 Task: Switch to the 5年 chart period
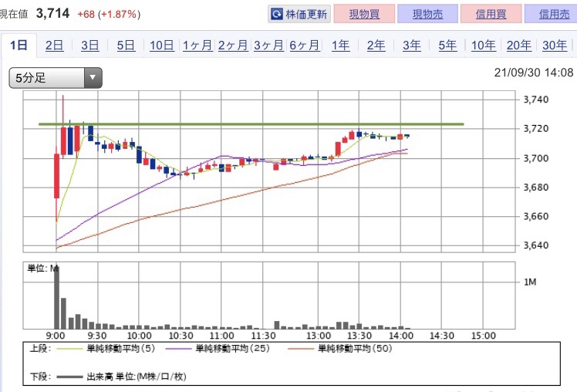tap(447, 46)
